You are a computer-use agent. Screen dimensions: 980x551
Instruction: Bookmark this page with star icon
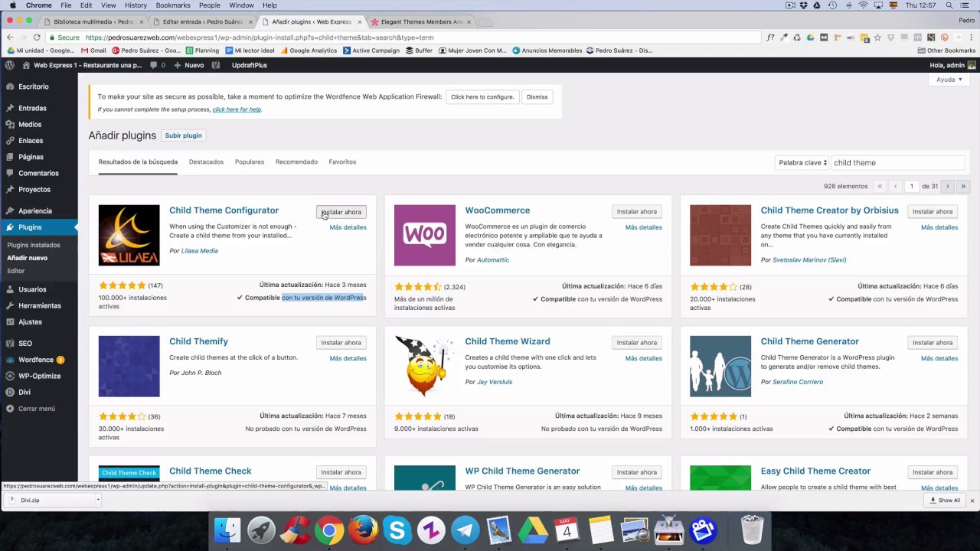[x=877, y=37]
